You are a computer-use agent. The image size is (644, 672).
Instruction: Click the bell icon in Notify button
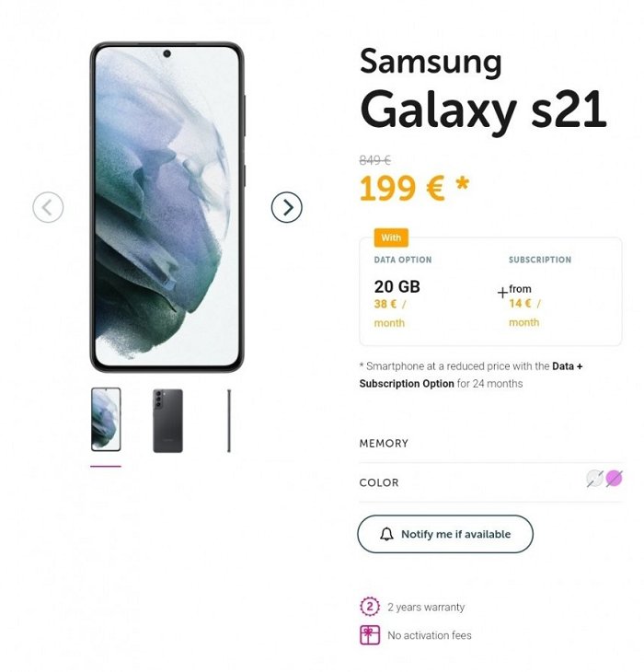386,534
